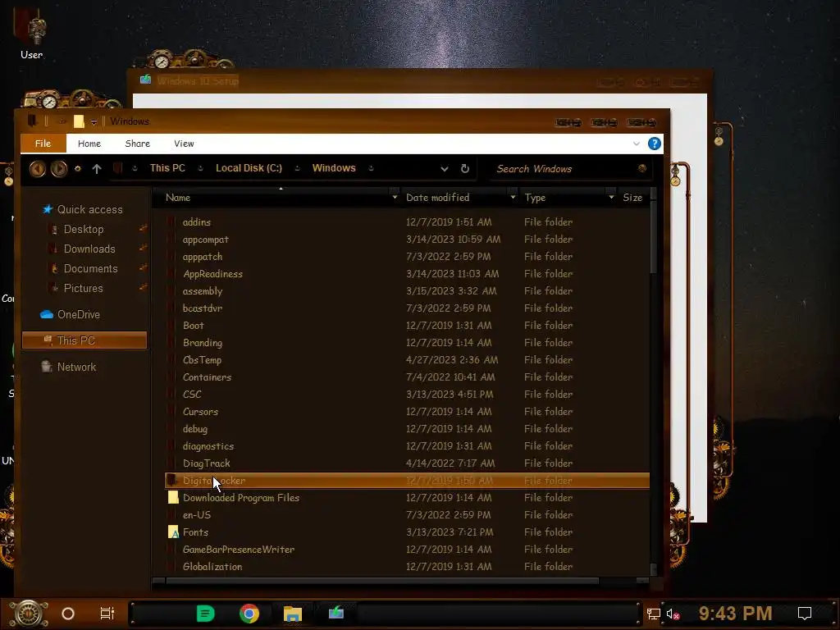This screenshot has width=840, height=630.
Task: Click Local Disk (C:) in address bar
Action: [x=249, y=168]
